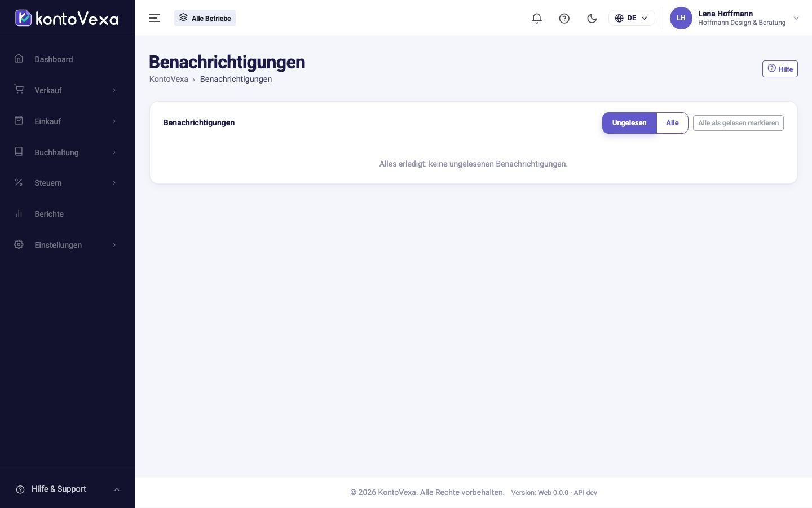Collapse the Hilfe & Support chevron
Viewport: 812px width, 508px height.
click(117, 489)
